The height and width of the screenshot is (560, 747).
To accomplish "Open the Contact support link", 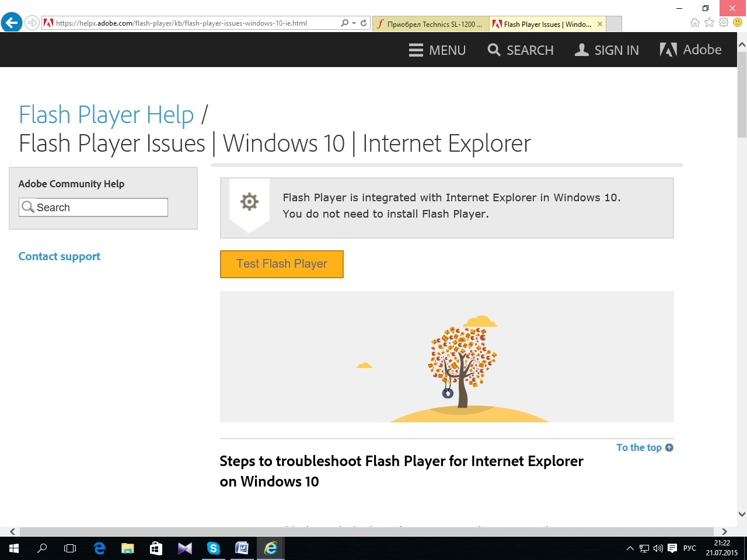I will click(59, 257).
